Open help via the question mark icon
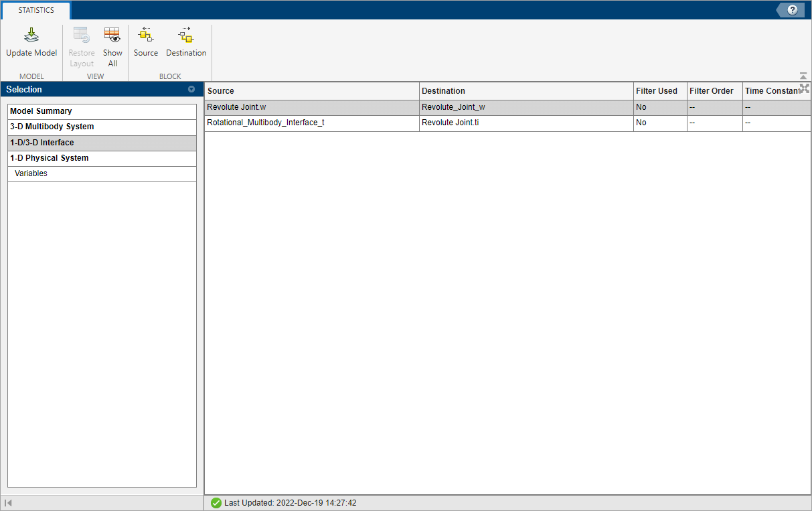 pos(794,9)
